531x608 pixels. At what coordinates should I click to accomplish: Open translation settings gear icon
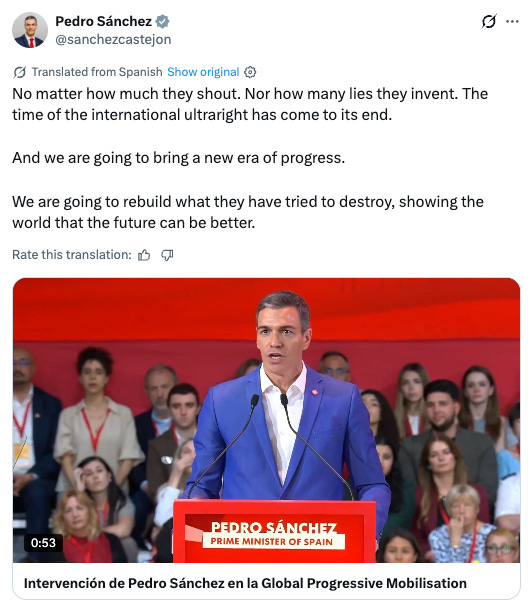coord(250,72)
